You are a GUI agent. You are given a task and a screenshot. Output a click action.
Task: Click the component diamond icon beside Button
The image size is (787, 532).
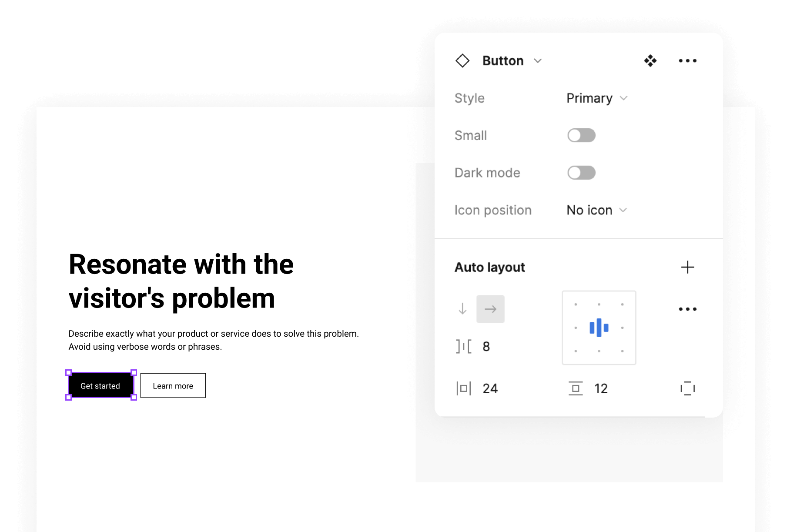tap(462, 60)
